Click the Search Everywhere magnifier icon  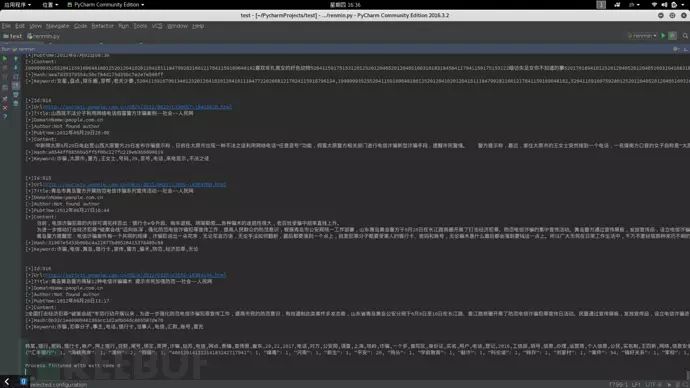[685, 36]
